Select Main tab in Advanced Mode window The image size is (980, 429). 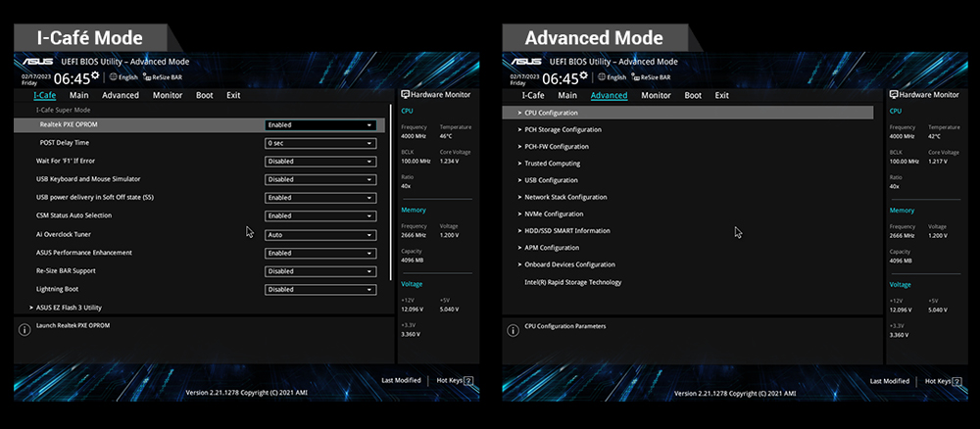(x=567, y=96)
